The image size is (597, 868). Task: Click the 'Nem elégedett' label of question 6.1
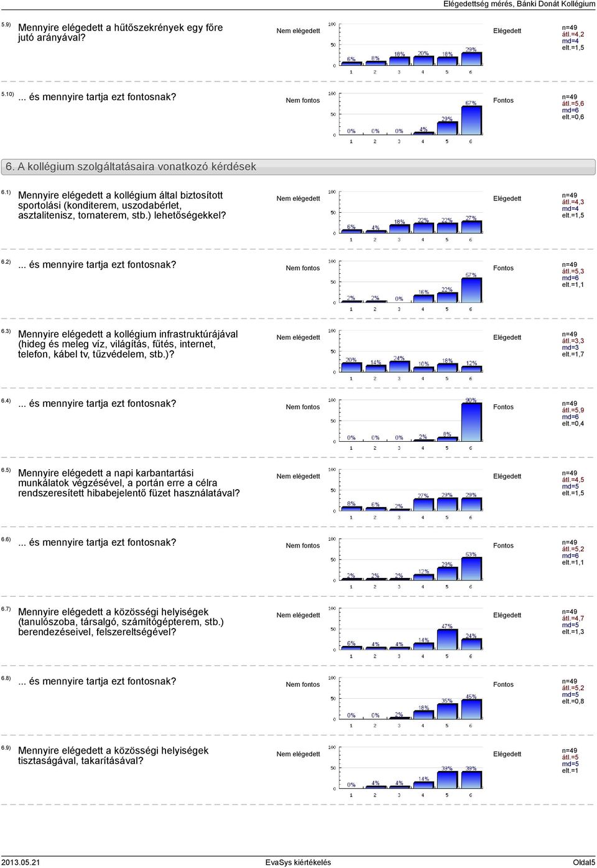[x=298, y=198]
